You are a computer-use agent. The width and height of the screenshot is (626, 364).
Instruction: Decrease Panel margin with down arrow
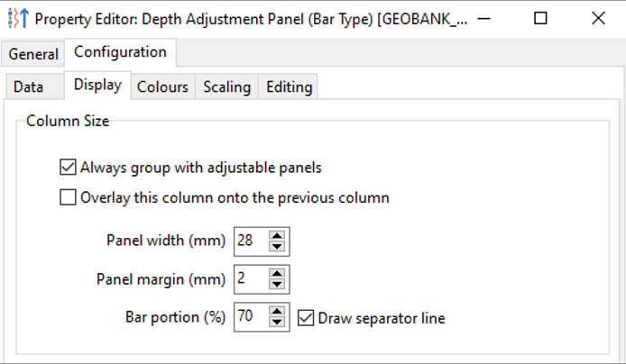[x=278, y=285]
